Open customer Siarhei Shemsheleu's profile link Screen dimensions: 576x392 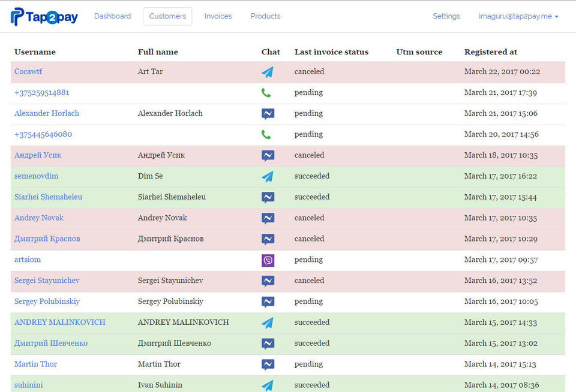(x=48, y=197)
